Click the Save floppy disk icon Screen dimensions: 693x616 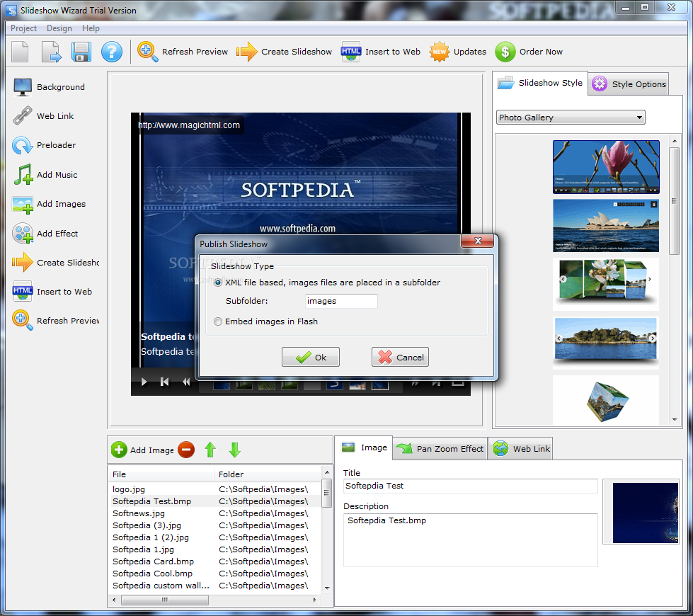[x=81, y=52]
